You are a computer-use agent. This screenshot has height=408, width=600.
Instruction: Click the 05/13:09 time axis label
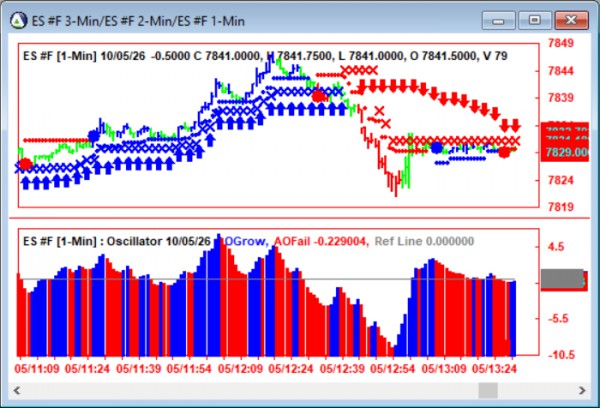point(444,369)
